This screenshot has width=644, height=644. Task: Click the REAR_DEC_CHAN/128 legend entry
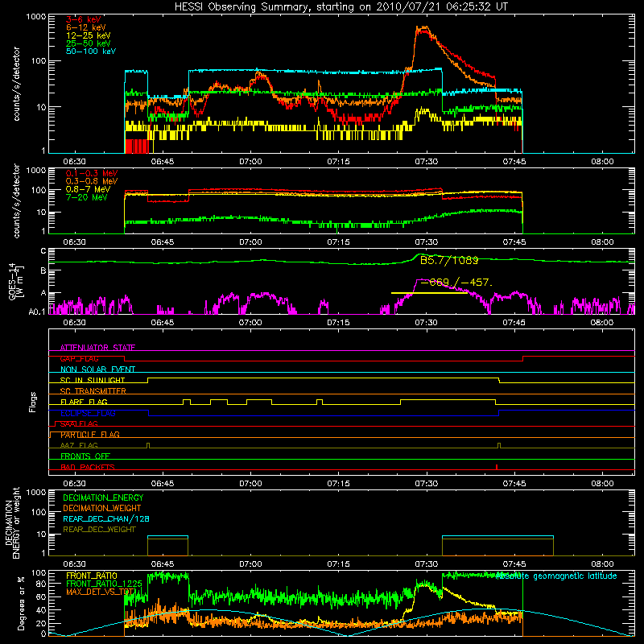click(106, 519)
